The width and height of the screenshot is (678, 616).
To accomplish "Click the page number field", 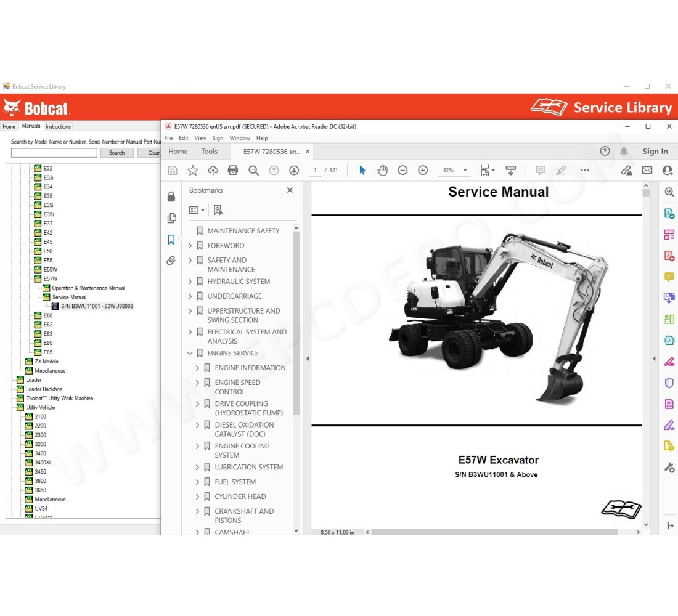I will coord(315,170).
